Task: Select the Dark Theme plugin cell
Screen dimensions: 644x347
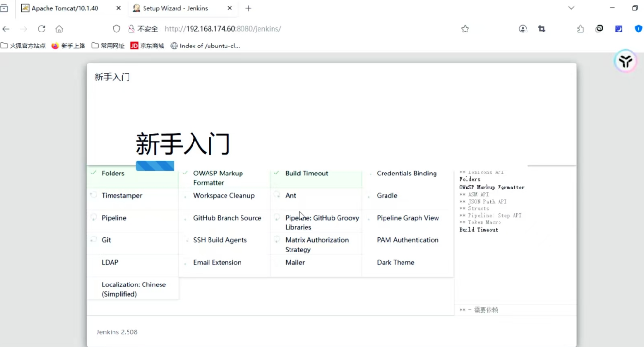Action: tap(408, 266)
